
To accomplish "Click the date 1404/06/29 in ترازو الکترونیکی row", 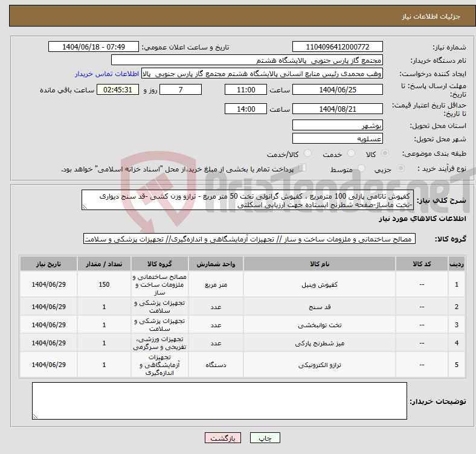I will click(x=48, y=365).
